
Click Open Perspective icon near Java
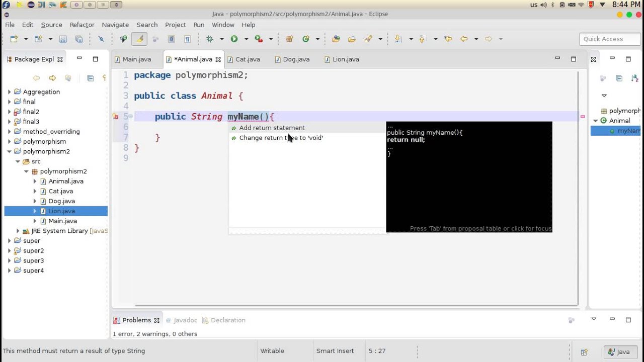click(584, 352)
